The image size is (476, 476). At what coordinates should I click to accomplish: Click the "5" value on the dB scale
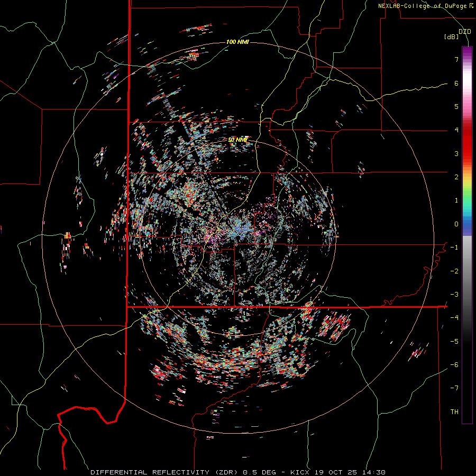tap(456, 106)
